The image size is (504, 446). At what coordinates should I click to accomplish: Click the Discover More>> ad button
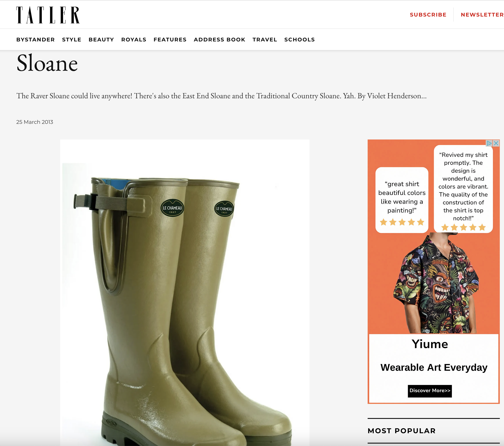click(430, 391)
